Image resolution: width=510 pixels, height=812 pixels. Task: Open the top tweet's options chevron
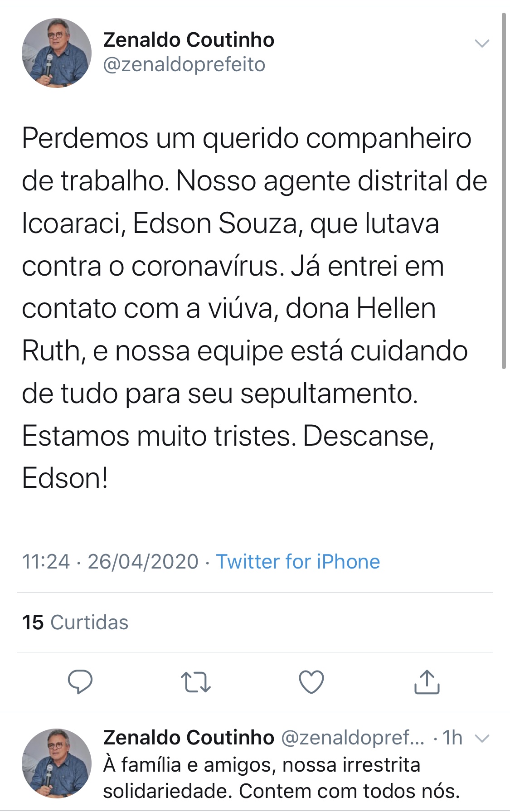pyautogui.click(x=481, y=44)
